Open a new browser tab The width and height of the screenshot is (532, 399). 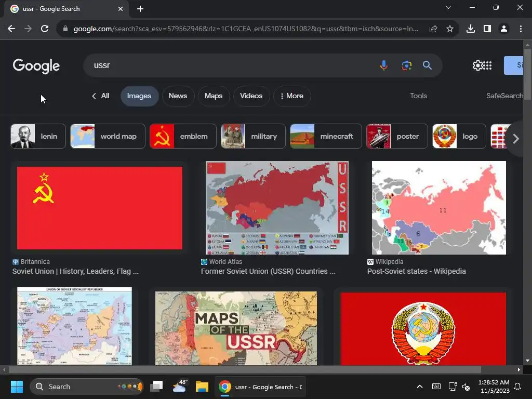click(140, 9)
